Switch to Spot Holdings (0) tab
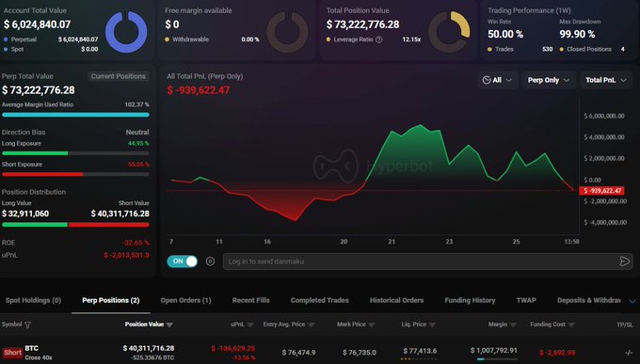The height and width of the screenshot is (364, 640). (x=34, y=300)
